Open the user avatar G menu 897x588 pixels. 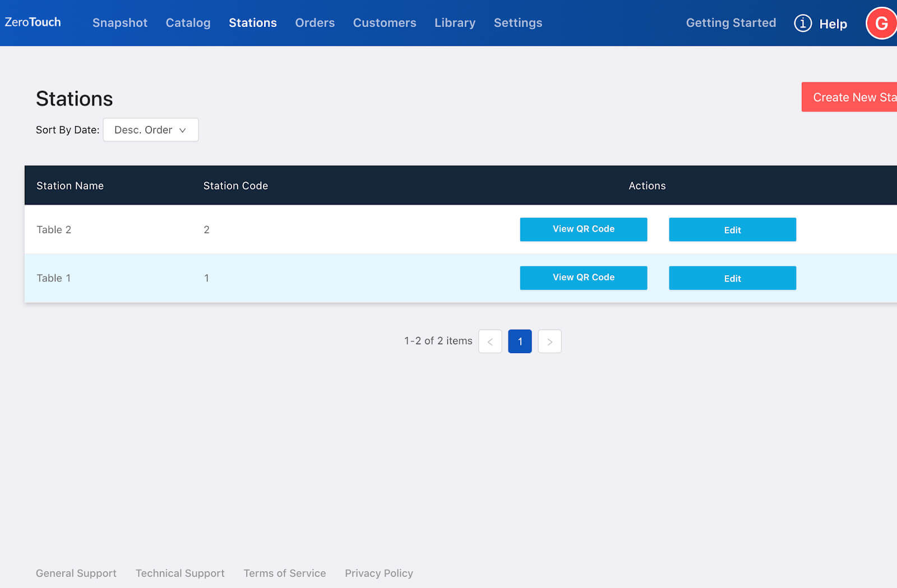click(x=881, y=23)
